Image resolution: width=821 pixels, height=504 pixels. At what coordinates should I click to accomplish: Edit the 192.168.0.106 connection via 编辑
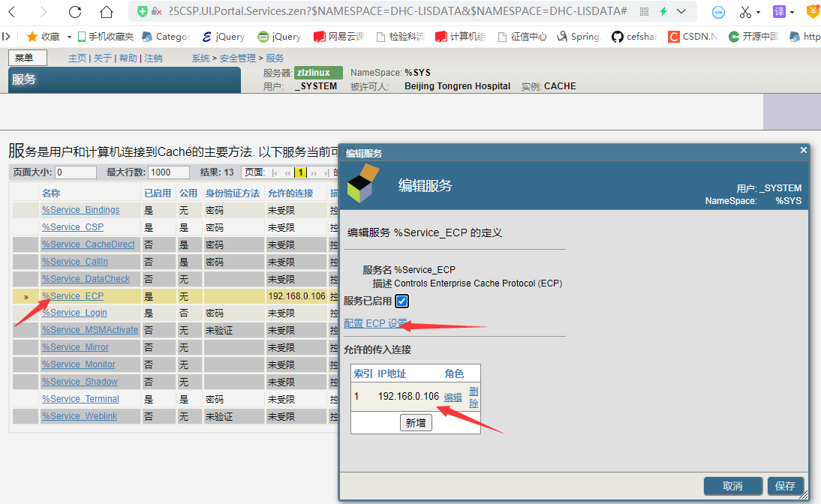pos(453,397)
